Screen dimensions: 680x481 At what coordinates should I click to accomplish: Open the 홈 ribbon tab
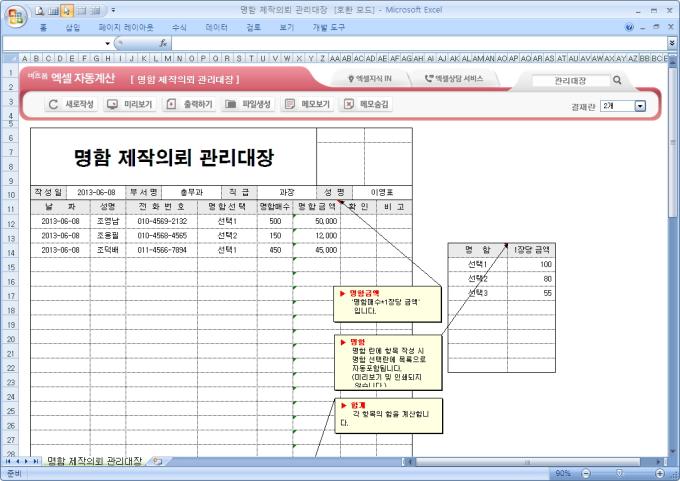pyautogui.click(x=43, y=28)
